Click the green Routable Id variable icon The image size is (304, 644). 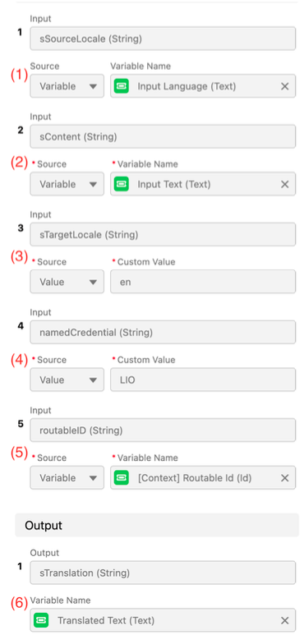(x=122, y=478)
